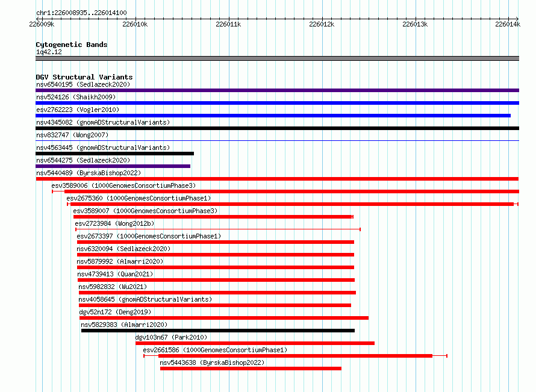Click nsv6544275 (Sedlazeck2020) label
Screen dimensions: 536x392
pyautogui.click(x=83, y=160)
